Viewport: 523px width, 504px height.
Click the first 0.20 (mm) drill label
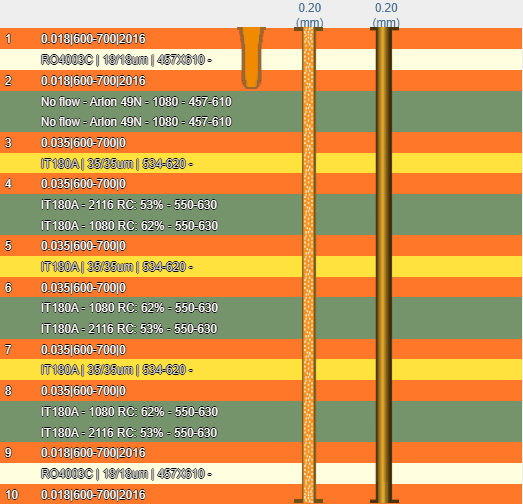(x=310, y=15)
